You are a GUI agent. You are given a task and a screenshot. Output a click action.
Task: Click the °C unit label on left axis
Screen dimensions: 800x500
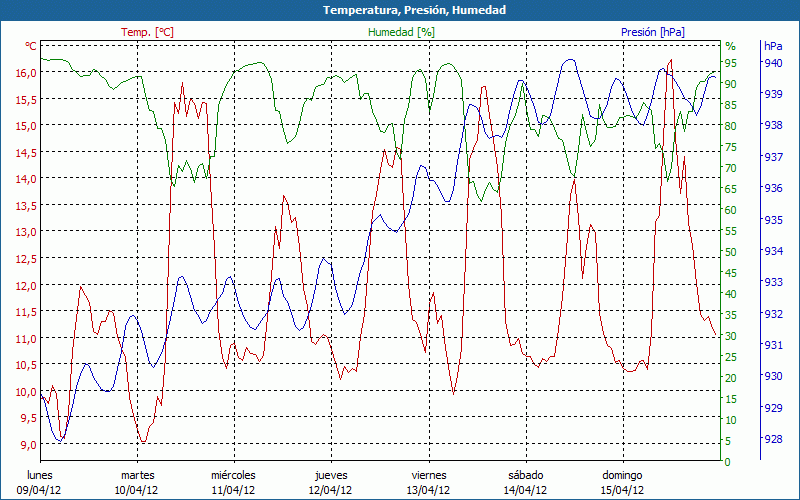coord(31,46)
